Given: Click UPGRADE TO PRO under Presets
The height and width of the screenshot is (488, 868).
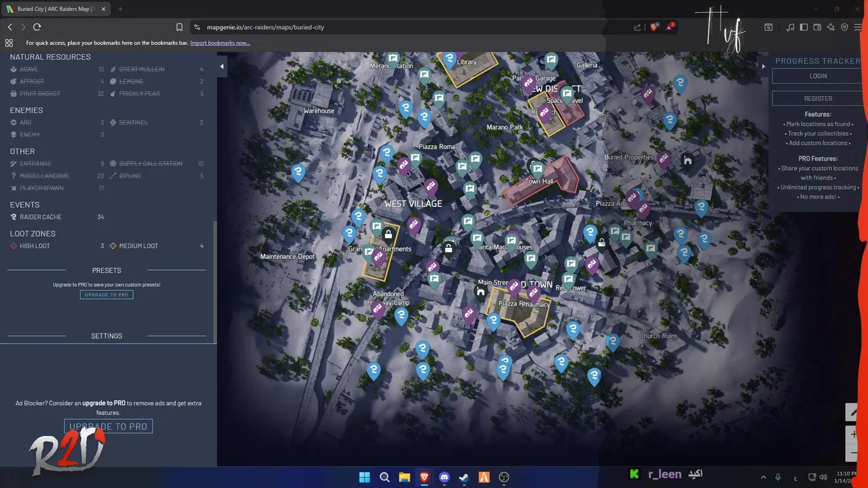Looking at the screenshot, I should [x=106, y=295].
